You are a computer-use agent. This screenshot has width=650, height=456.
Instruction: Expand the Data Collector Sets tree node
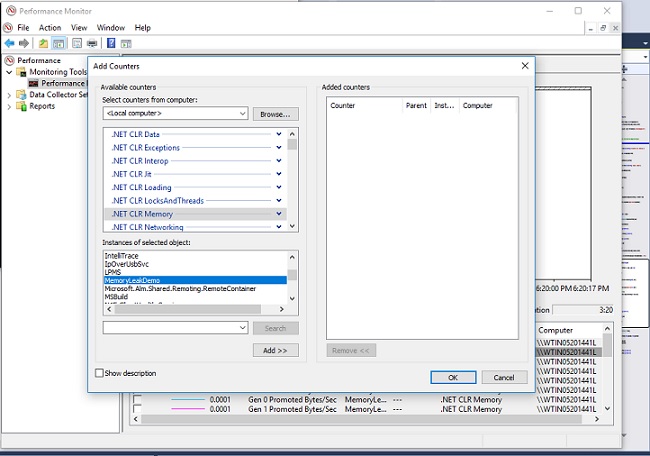pos(9,95)
